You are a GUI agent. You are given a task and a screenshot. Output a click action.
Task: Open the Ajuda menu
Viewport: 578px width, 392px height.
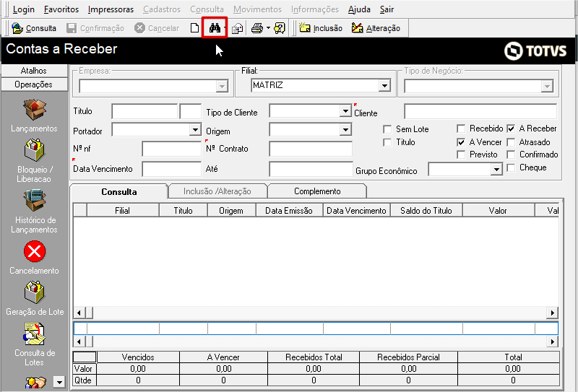[359, 9]
